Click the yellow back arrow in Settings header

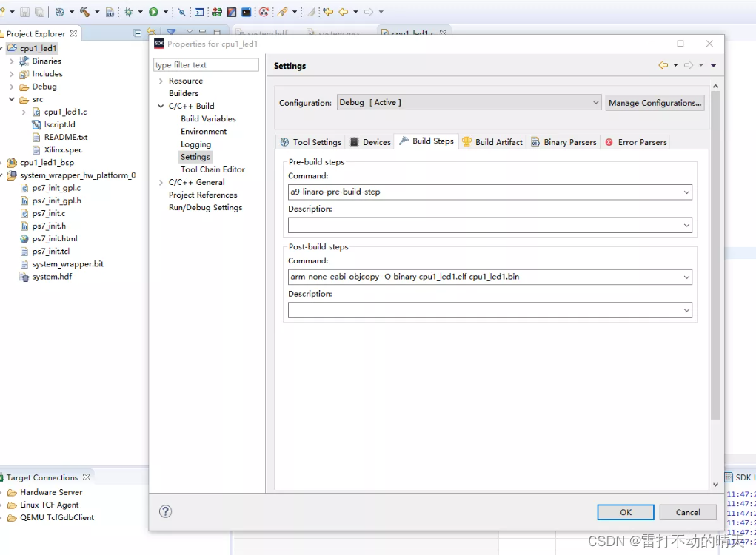pos(663,66)
